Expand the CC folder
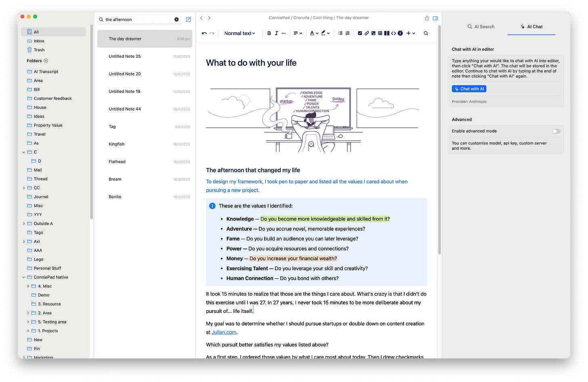Viewport: 588px width, 382px height. (23, 188)
